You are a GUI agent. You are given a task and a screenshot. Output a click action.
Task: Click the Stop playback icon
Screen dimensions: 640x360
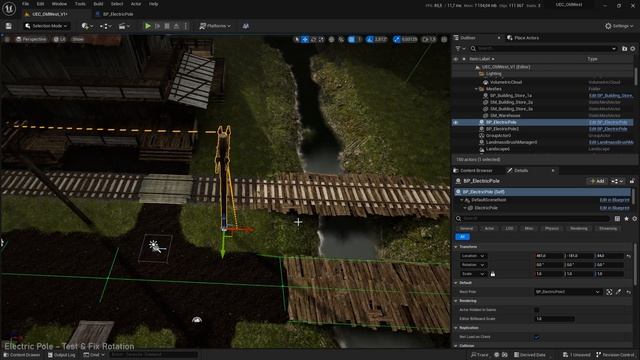[167, 26]
